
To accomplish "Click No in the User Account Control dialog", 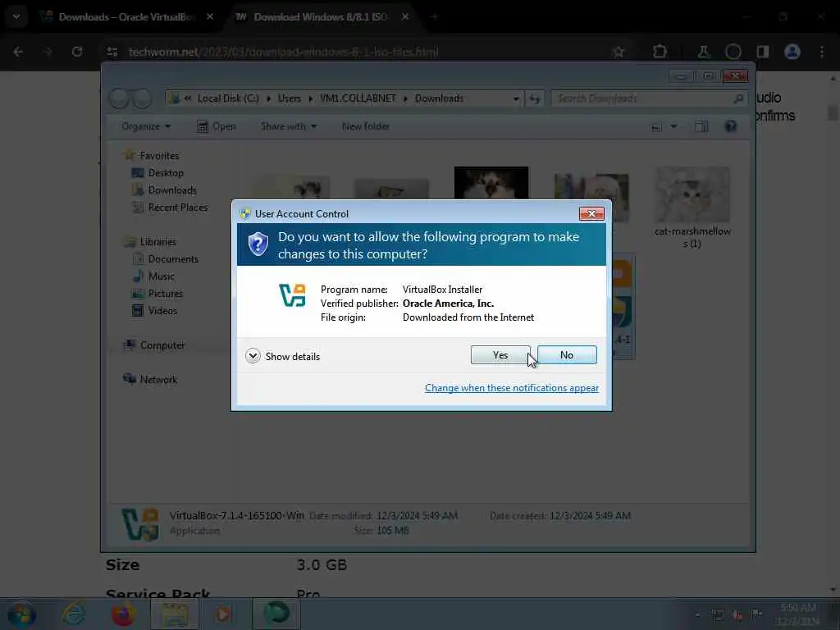I will pos(567,355).
